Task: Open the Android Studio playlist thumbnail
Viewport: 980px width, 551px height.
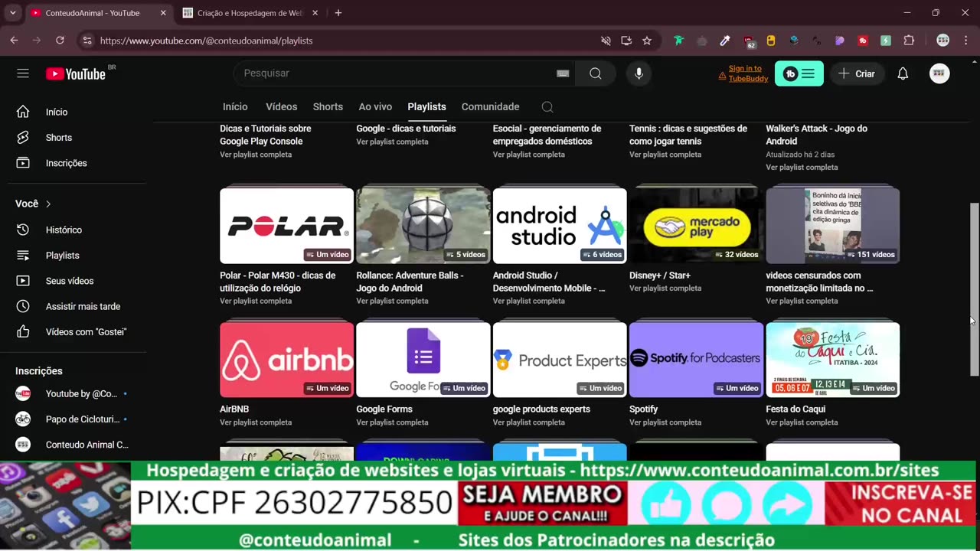Action: [x=560, y=225]
